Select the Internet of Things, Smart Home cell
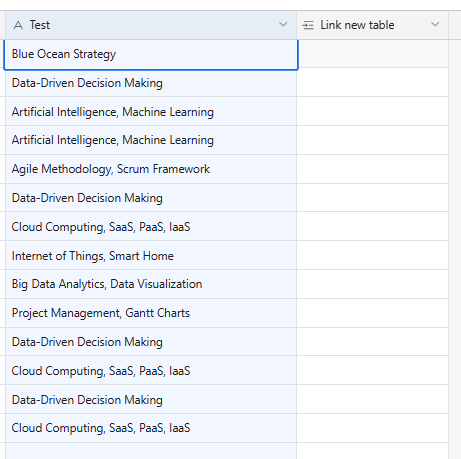461x459 pixels. [151, 256]
